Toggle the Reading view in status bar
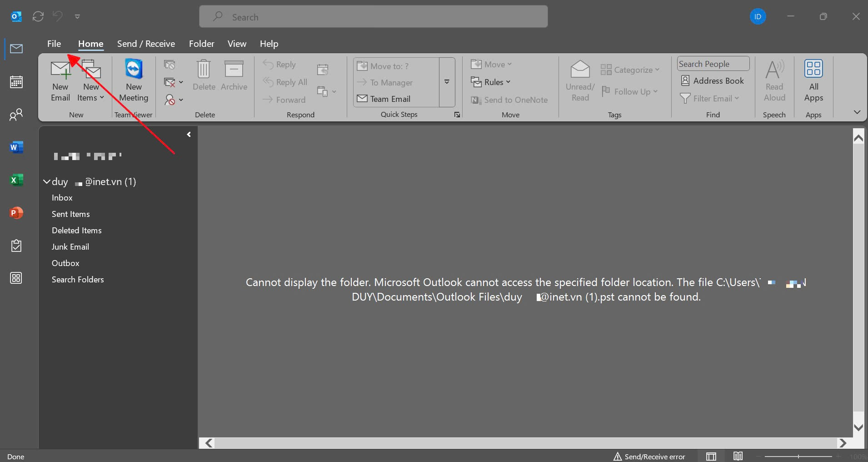Image resolution: width=868 pixels, height=462 pixels. [738, 456]
